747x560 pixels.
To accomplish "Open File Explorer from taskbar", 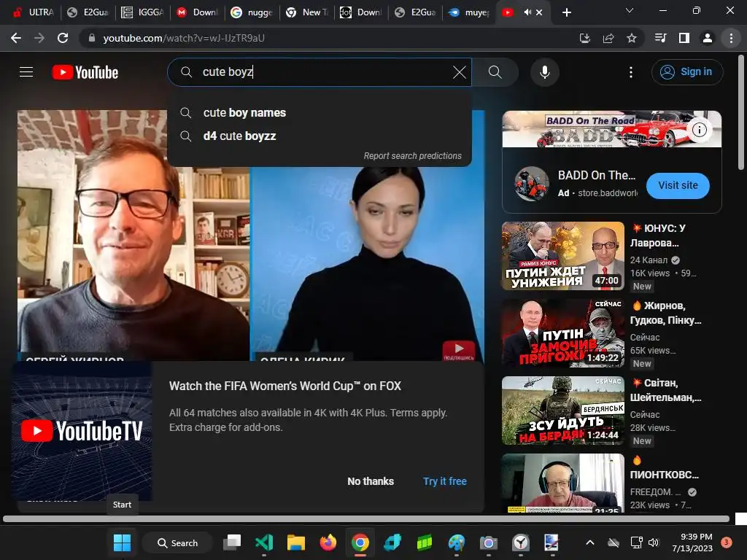I will [296, 542].
